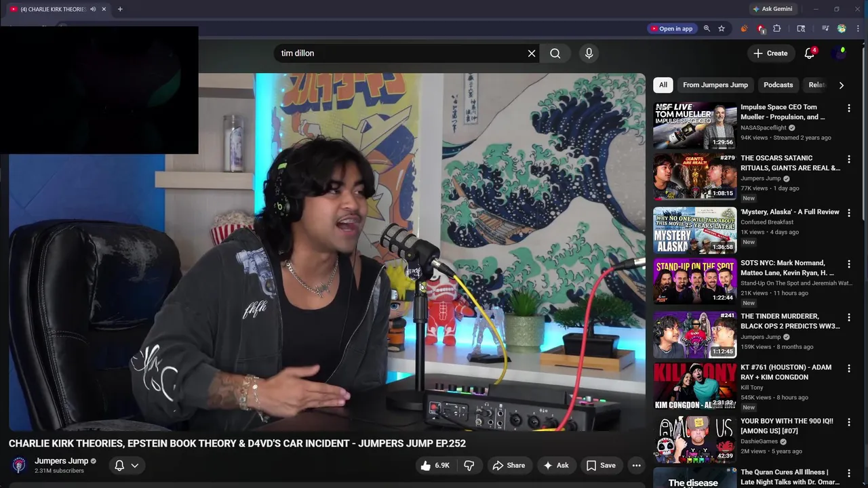Screen dimensions: 868x488
Task: Open Oscars Satanic Rituals video thumbnail
Action: click(x=694, y=176)
